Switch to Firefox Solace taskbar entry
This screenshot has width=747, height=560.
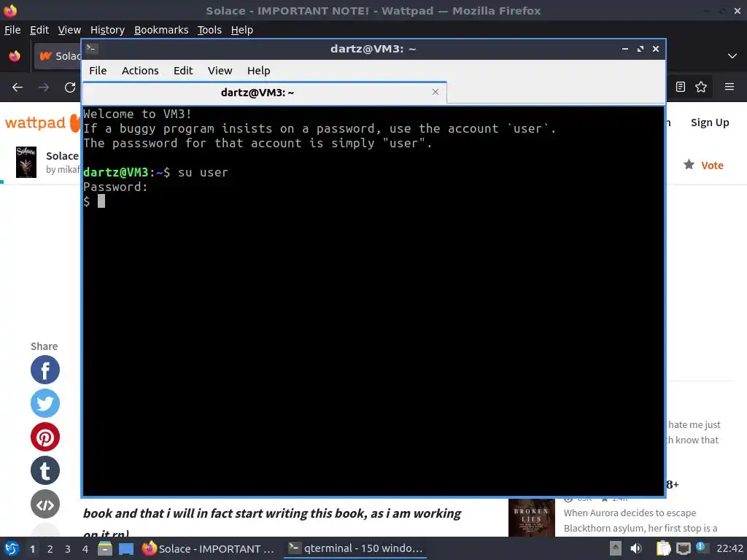(x=209, y=548)
